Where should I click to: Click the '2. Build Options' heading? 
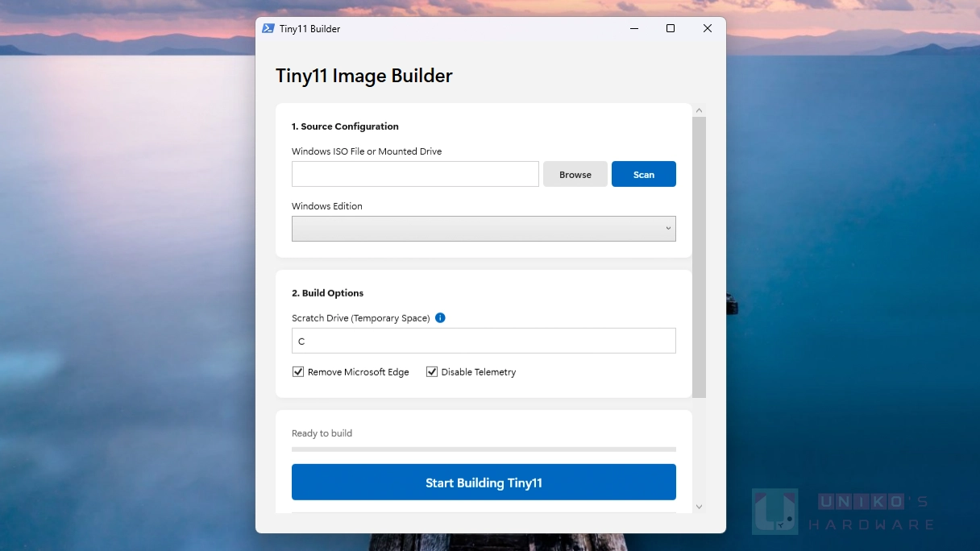327,293
